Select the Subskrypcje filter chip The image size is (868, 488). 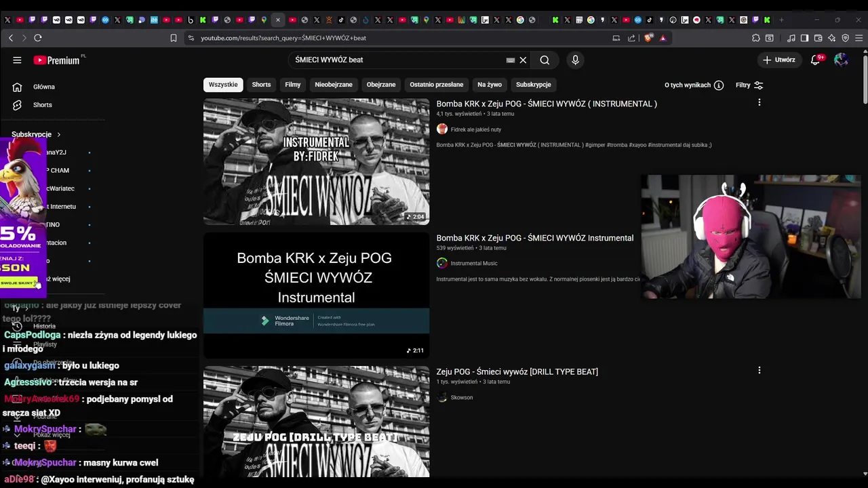tap(534, 85)
